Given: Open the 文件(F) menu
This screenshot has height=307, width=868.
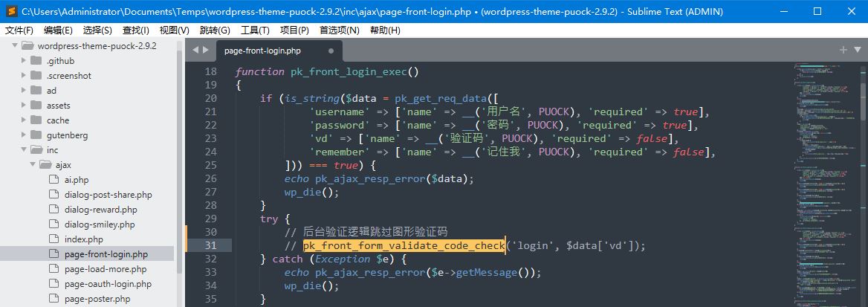Looking at the screenshot, I should [x=19, y=30].
